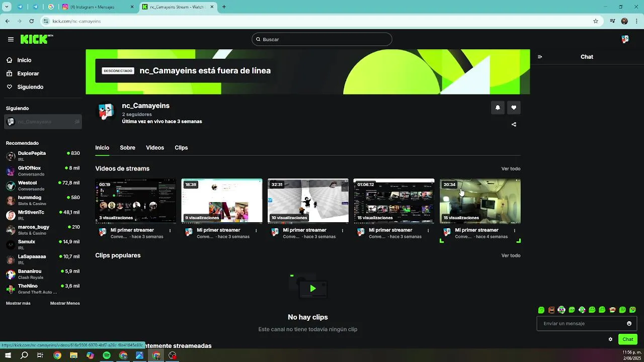Click Mostrar Menos under Recomendado
Image resolution: width=644 pixels, height=362 pixels.
click(65, 303)
